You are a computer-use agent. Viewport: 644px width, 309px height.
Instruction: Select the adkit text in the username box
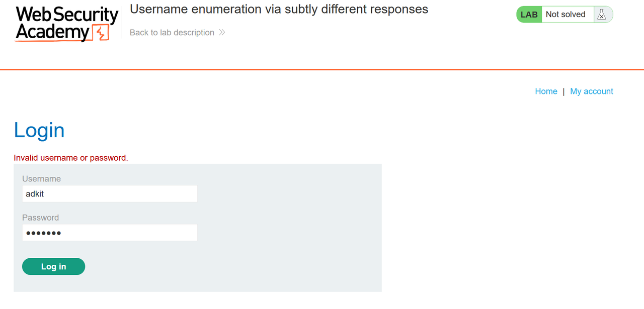click(35, 193)
